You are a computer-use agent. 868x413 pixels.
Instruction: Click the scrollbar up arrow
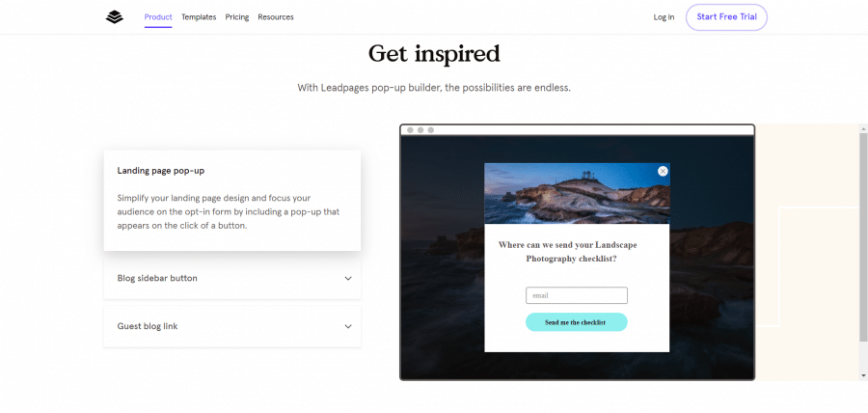863,128
